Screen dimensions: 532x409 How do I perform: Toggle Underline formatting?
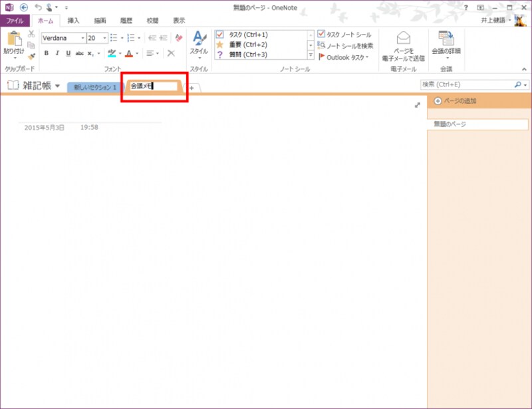pos(68,53)
